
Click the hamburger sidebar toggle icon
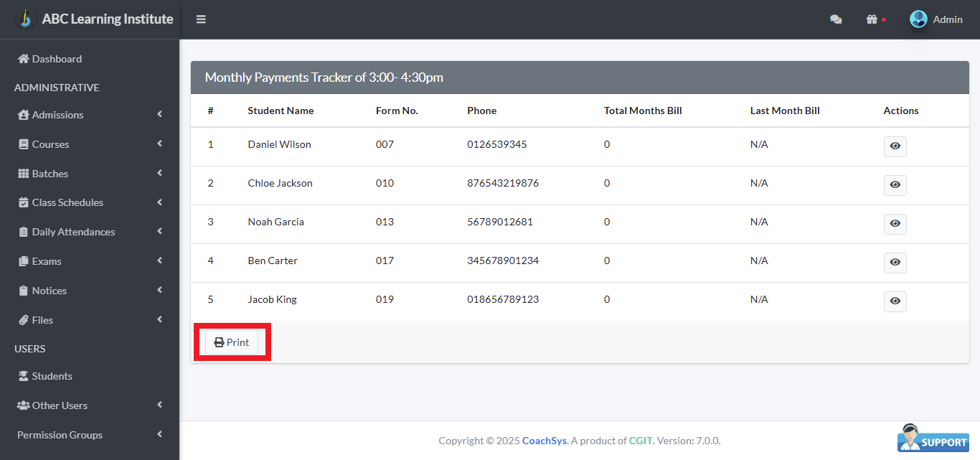(201, 19)
